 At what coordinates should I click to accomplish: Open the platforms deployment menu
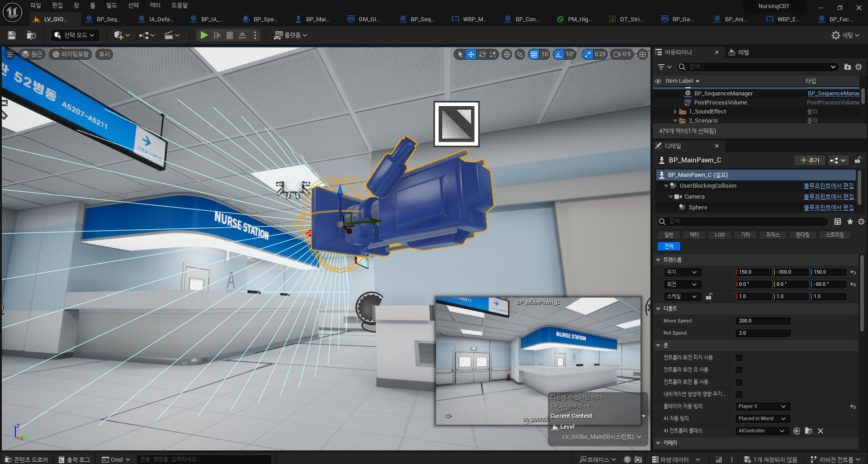click(x=290, y=35)
